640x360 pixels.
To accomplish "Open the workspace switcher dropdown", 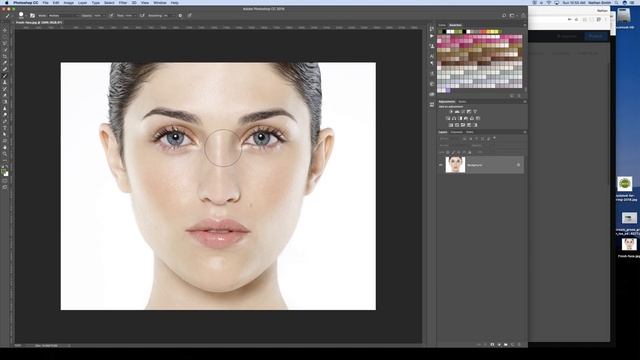I will [513, 16].
